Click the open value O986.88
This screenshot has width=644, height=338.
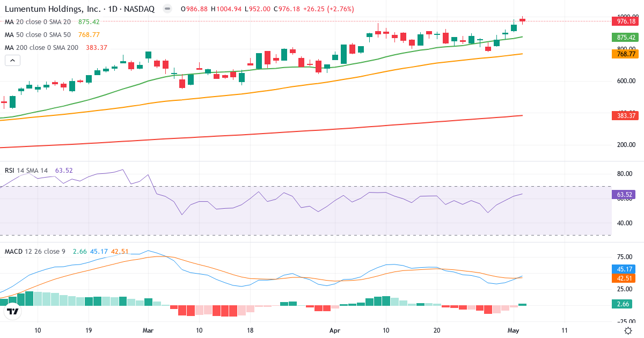[195, 9]
